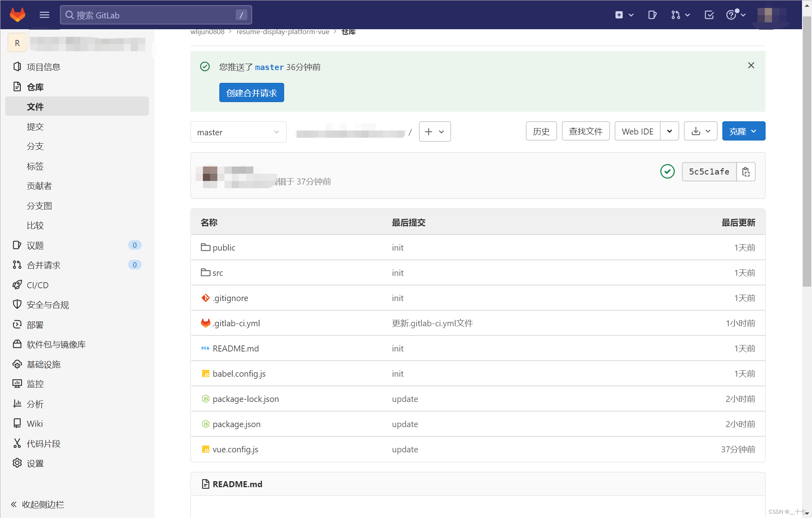Copy commit SHA 5c5c1afe to clipboard
The height and width of the screenshot is (518, 812).
[x=746, y=172]
